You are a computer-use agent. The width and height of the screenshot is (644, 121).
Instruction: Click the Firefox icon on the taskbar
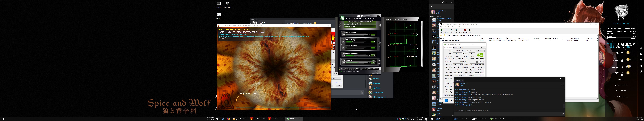229,119
